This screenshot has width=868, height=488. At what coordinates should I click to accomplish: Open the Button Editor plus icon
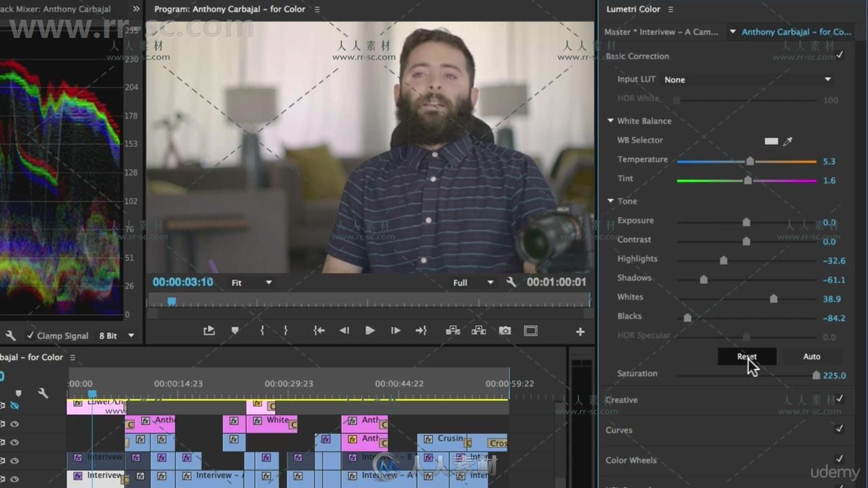(580, 331)
